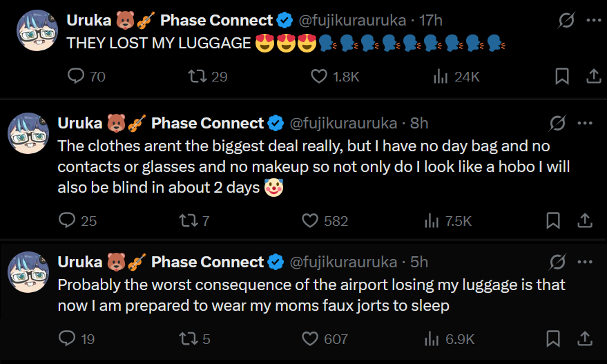Reply to the THEY LOST MY LUGGAGE tweet
The width and height of the screenshot is (607, 364).
(x=75, y=77)
